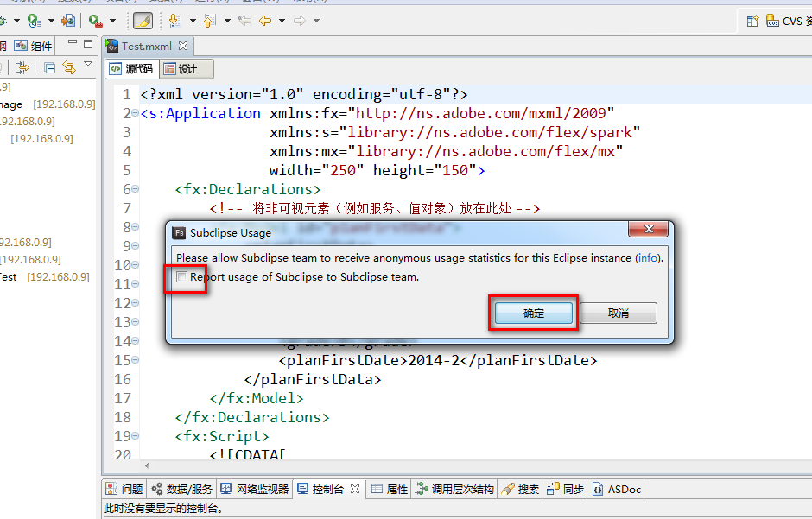This screenshot has width=812, height=519.
Task: Select the Test [192.168.0.9] tree row
Action: click(45, 277)
